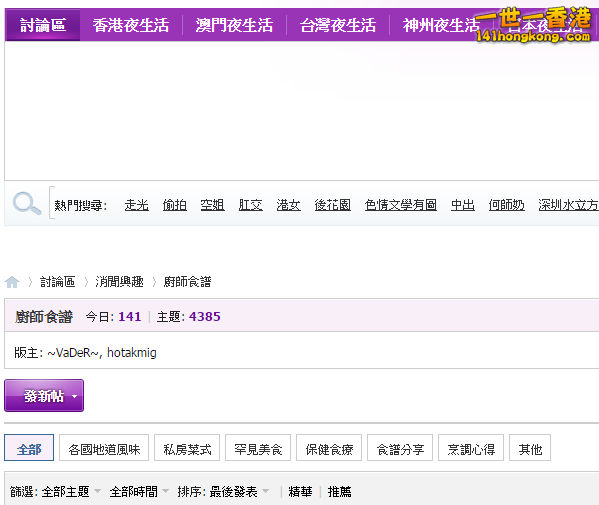Open the 香港夜生活 navigation tab
Screen dimensions: 599x505
click(131, 26)
